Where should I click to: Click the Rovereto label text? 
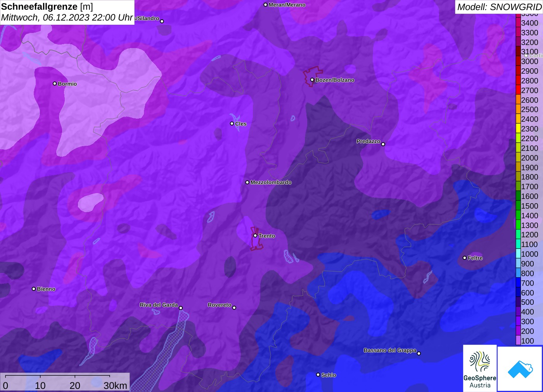pyautogui.click(x=220, y=305)
